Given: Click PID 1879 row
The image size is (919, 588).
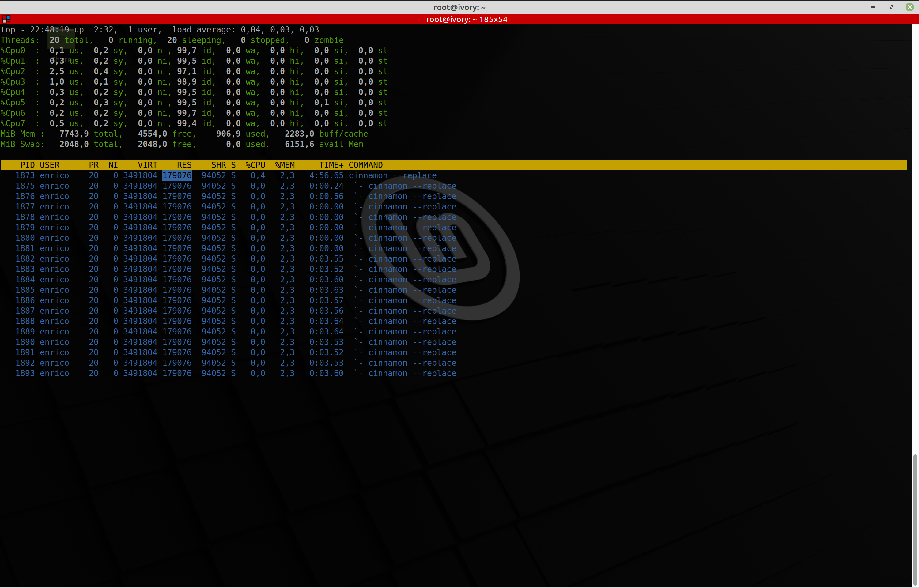Looking at the screenshot, I should click(236, 228).
